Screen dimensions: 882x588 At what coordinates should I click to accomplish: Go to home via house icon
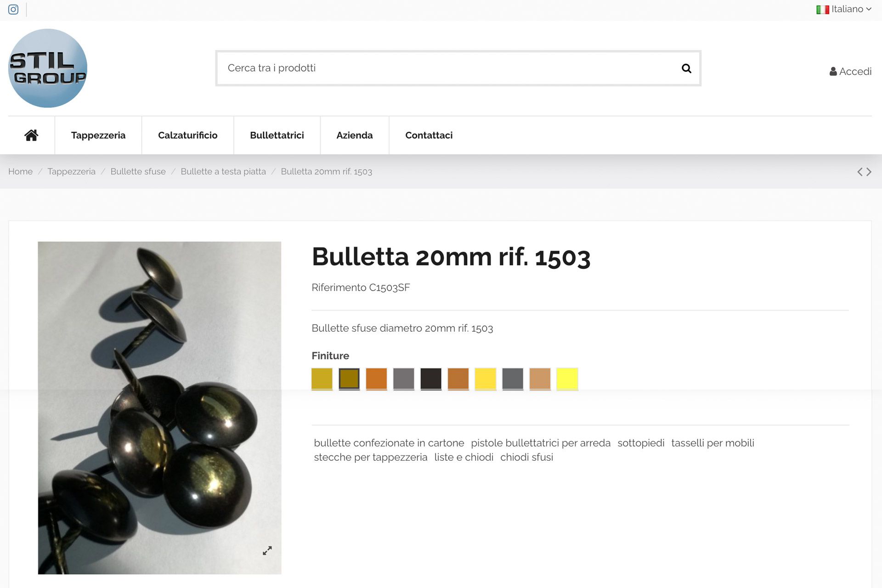tap(31, 135)
